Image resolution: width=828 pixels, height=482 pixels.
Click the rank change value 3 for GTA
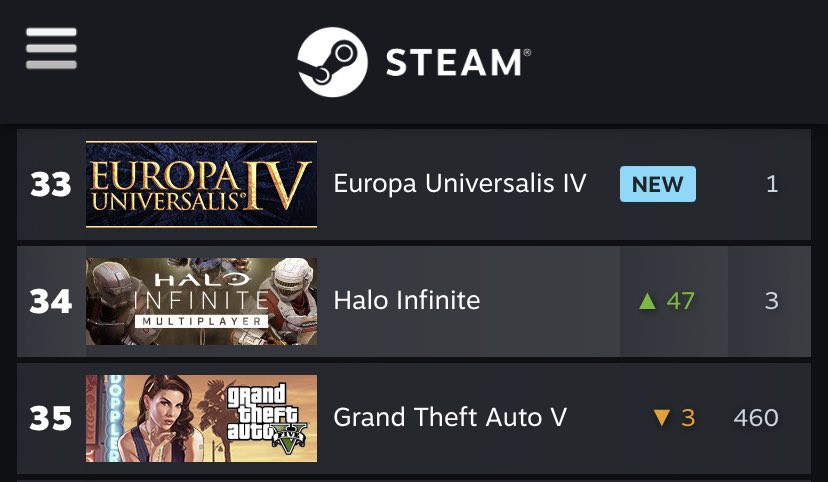688,418
